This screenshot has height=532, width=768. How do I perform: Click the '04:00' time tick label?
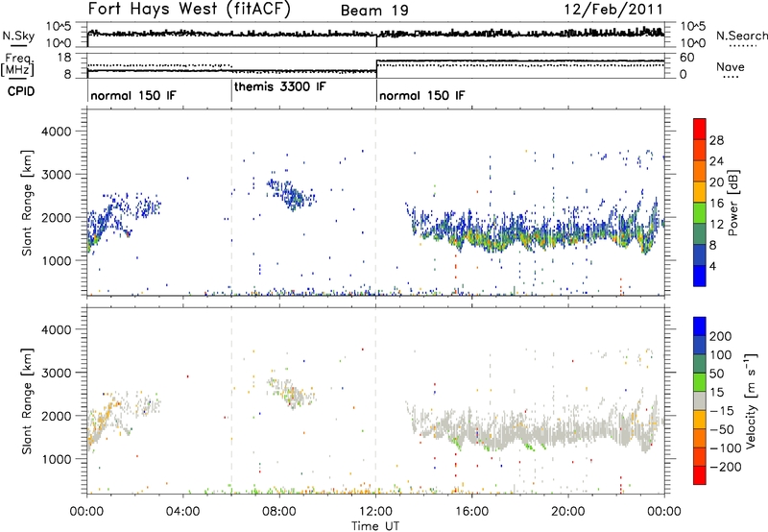pos(182,512)
